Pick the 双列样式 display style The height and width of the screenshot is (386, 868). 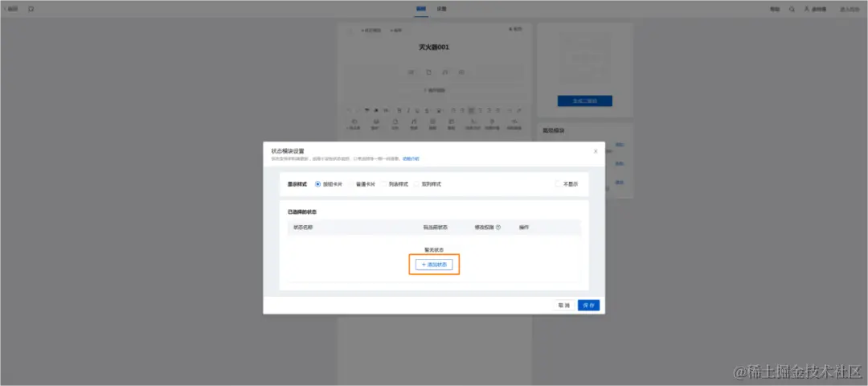[x=428, y=184]
